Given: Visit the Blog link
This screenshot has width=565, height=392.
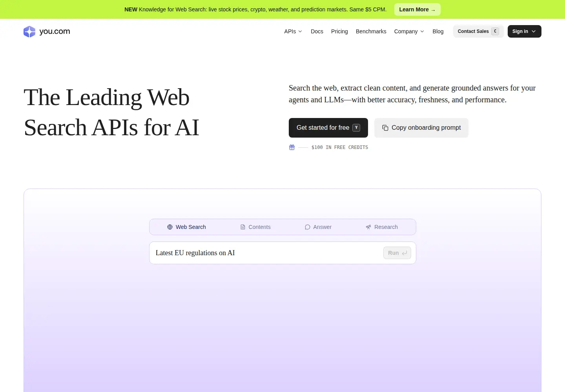Looking at the screenshot, I should [x=438, y=31].
